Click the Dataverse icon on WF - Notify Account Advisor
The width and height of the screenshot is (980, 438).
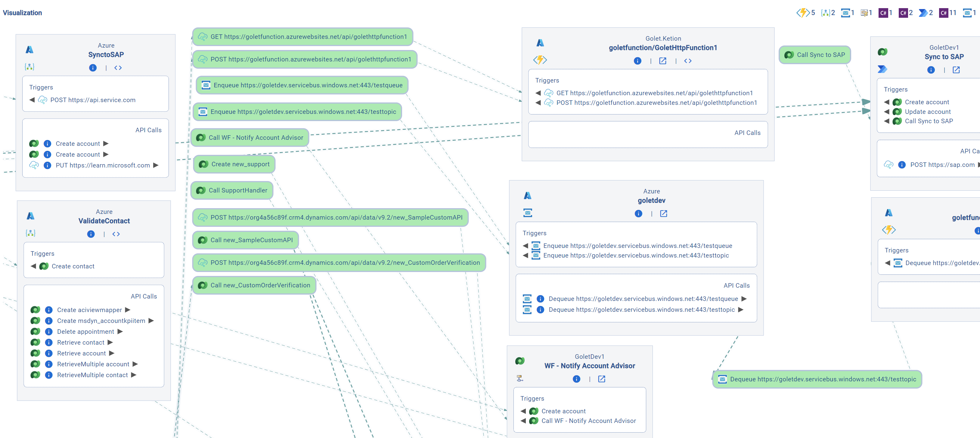point(520,361)
